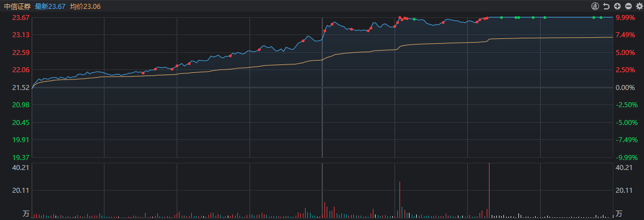Click the 最新23.67 latest price label
The width and height of the screenshot is (644, 220).
[50, 7]
